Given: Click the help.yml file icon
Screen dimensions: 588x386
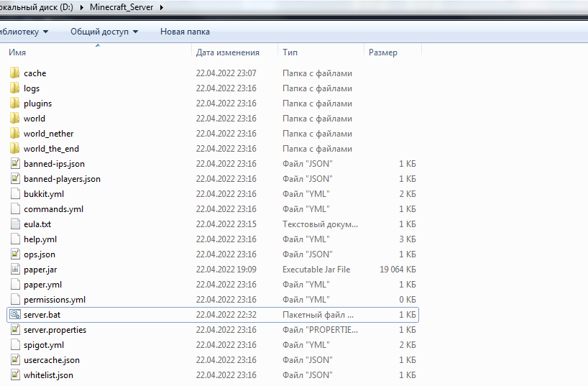Looking at the screenshot, I should 15,239.
